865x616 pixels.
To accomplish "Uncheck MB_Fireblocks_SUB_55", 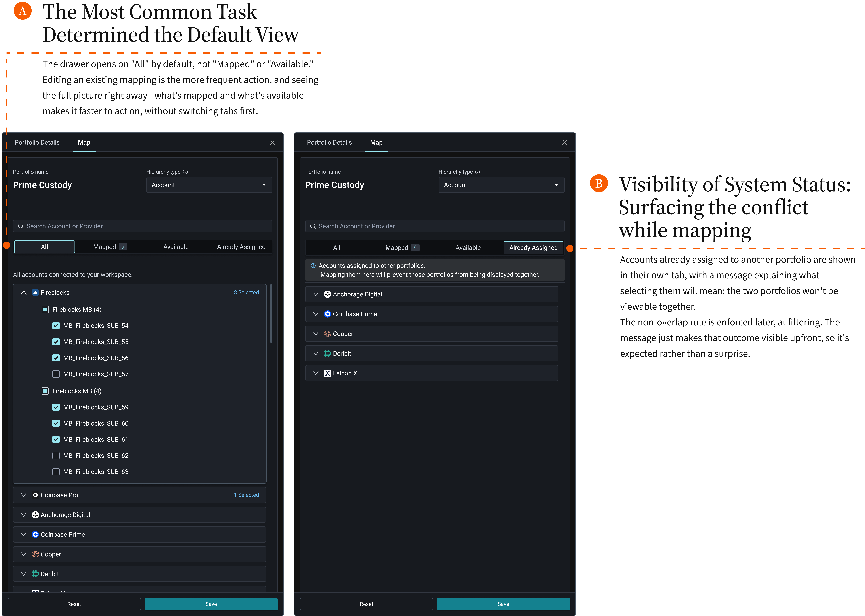I will coord(56,342).
